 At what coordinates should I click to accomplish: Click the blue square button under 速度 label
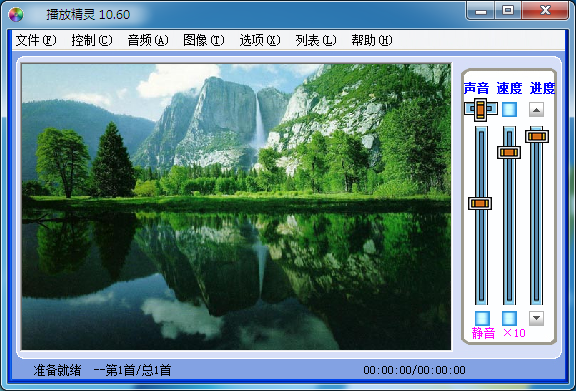click(509, 109)
